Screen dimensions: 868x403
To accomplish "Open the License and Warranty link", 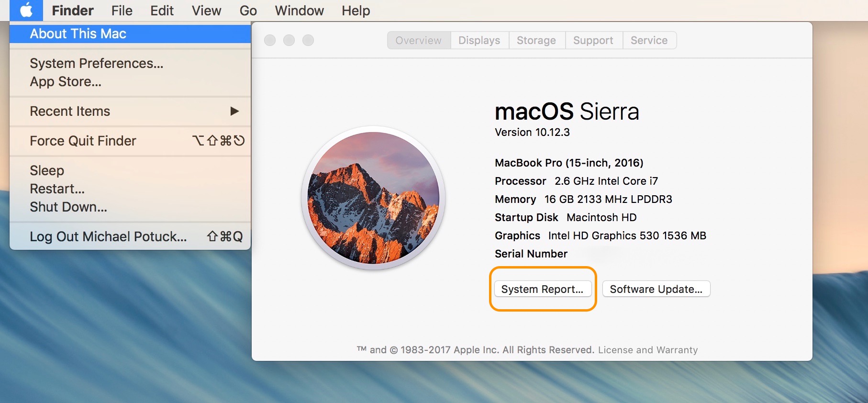I will [x=648, y=350].
